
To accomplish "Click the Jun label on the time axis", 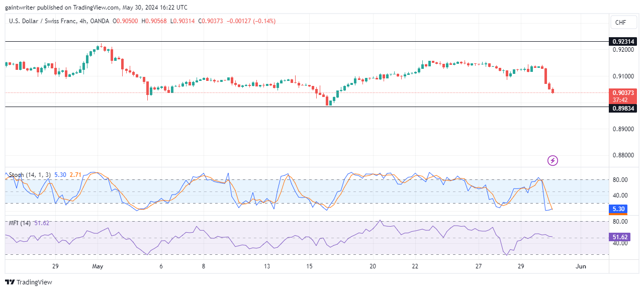I will (581, 266).
